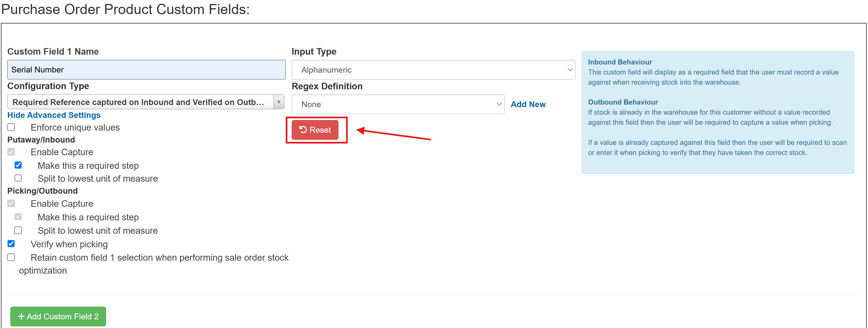Toggle Enable Capture under Picking/Outbound

click(x=11, y=203)
